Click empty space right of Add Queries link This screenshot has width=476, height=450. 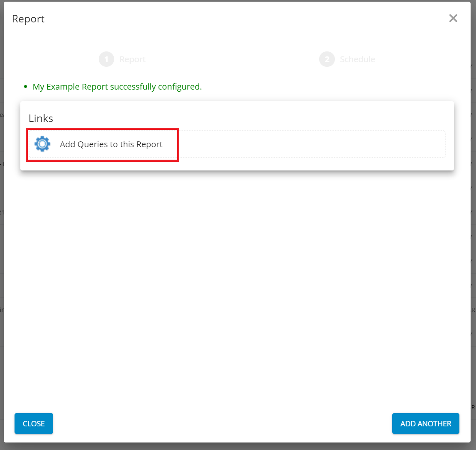tap(311, 144)
